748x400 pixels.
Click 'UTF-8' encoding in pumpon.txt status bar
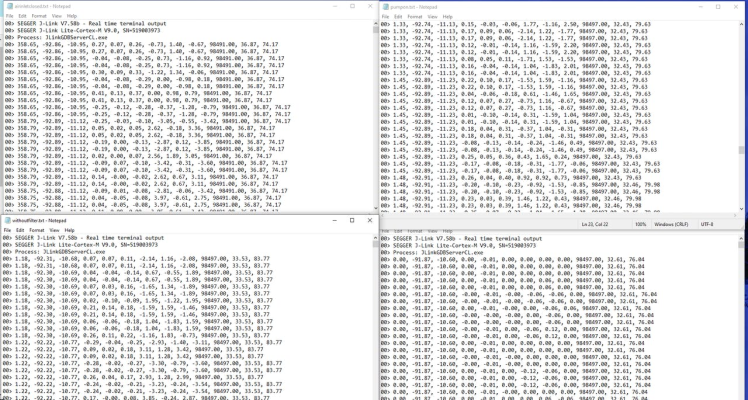(x=707, y=224)
